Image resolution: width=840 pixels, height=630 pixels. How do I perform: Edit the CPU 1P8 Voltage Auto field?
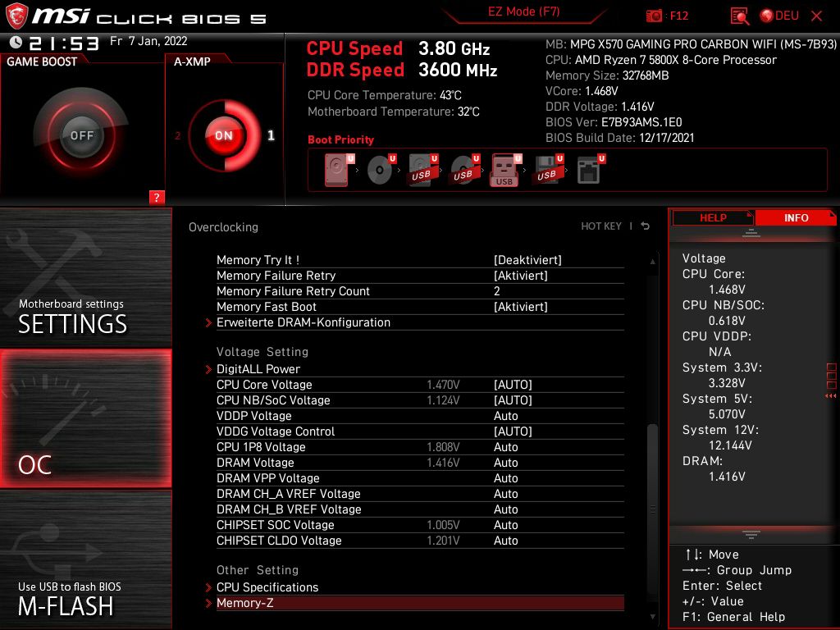(x=505, y=447)
